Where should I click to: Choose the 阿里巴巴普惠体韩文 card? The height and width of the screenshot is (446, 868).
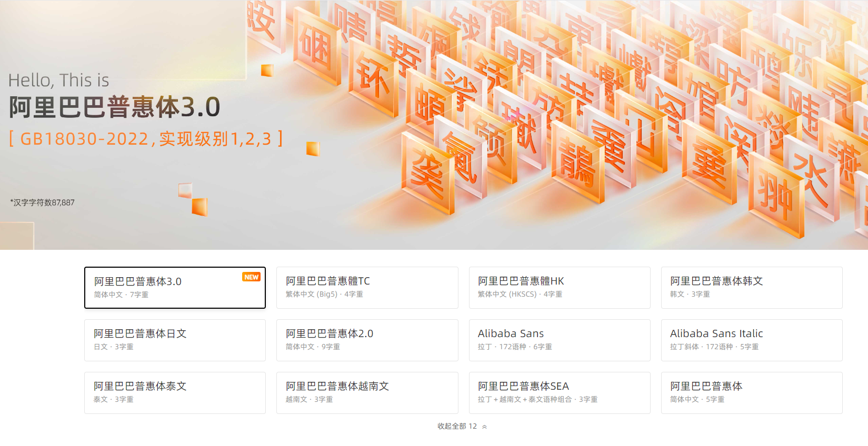coord(751,288)
